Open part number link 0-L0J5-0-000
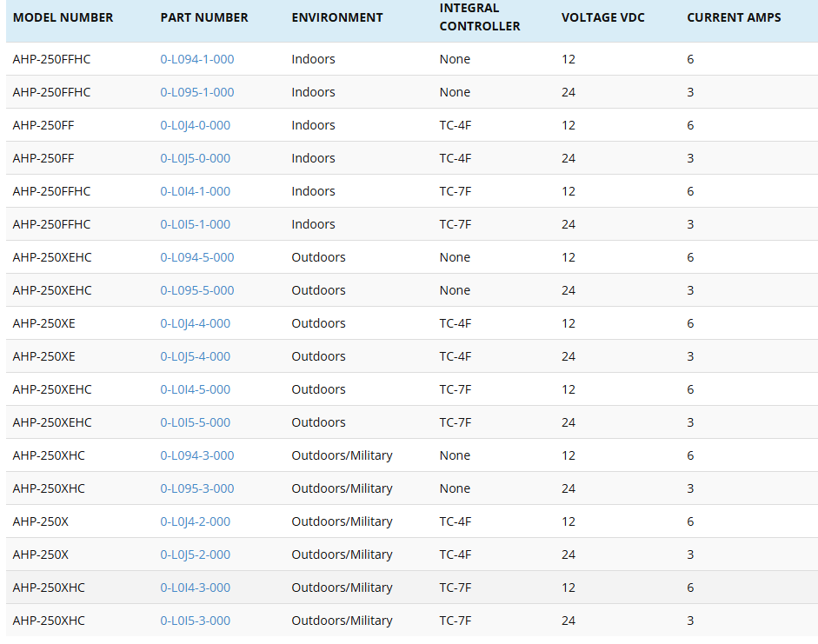The image size is (818, 644). (x=195, y=158)
